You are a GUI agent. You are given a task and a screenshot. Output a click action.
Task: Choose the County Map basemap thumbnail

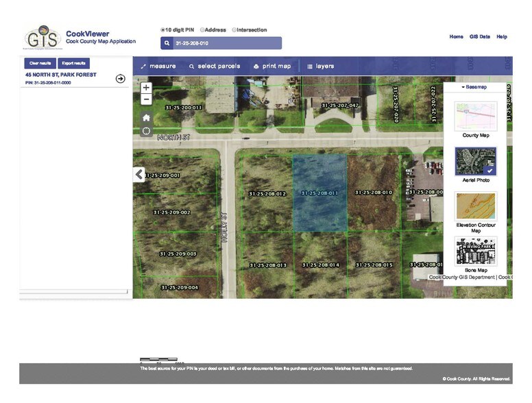click(476, 117)
